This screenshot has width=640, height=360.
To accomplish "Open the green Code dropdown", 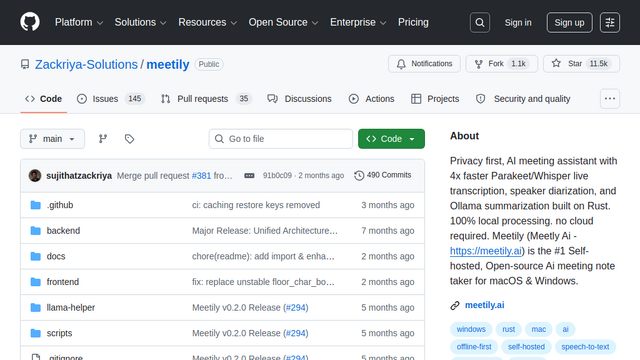I will pos(391,139).
